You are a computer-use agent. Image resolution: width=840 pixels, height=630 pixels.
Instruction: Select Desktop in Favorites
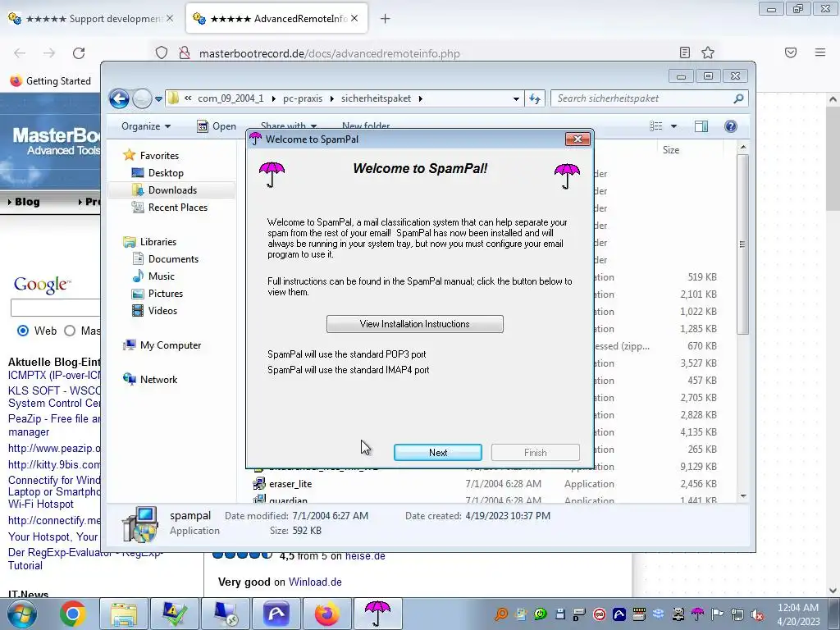click(166, 173)
